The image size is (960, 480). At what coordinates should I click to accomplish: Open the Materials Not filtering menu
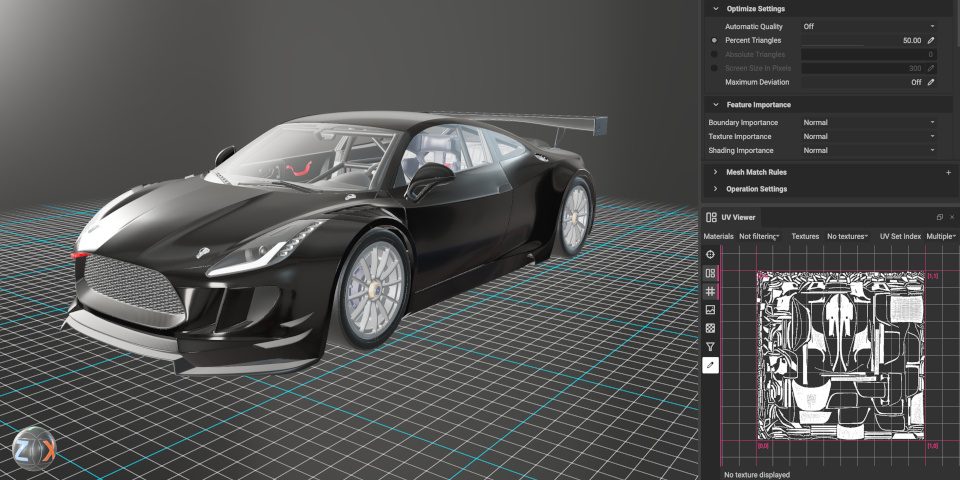tap(759, 236)
